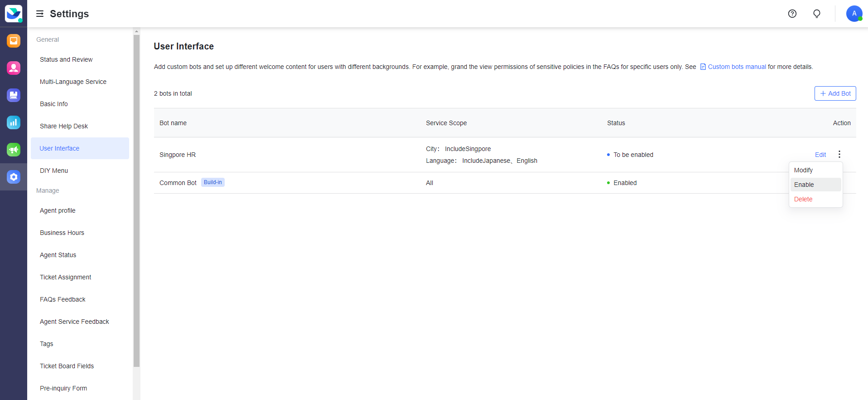868x400 pixels.
Task: Click the help question mark icon
Action: pos(792,14)
